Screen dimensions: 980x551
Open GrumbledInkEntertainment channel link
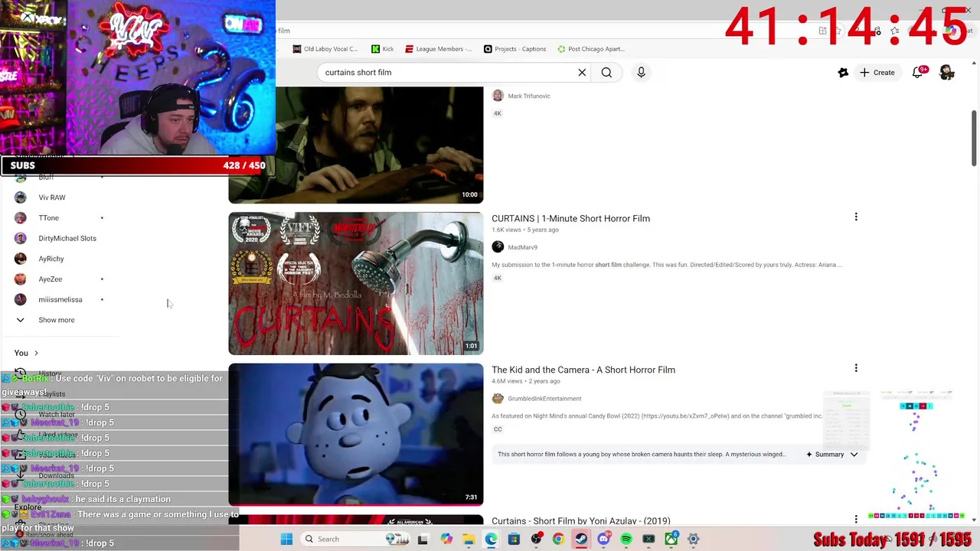(x=544, y=399)
